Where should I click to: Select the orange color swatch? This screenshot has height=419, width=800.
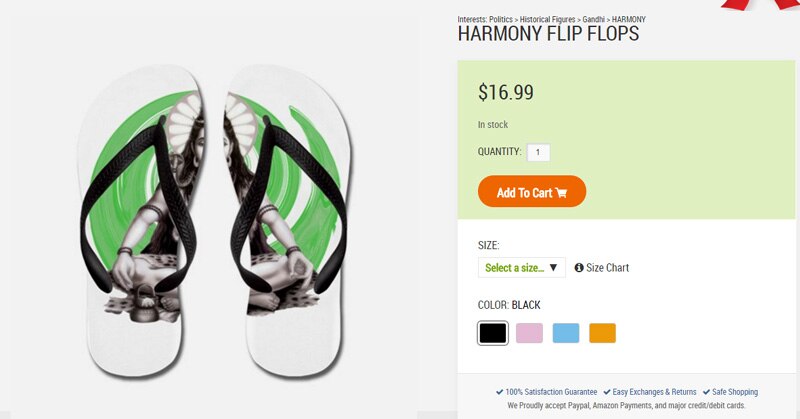pyautogui.click(x=603, y=333)
